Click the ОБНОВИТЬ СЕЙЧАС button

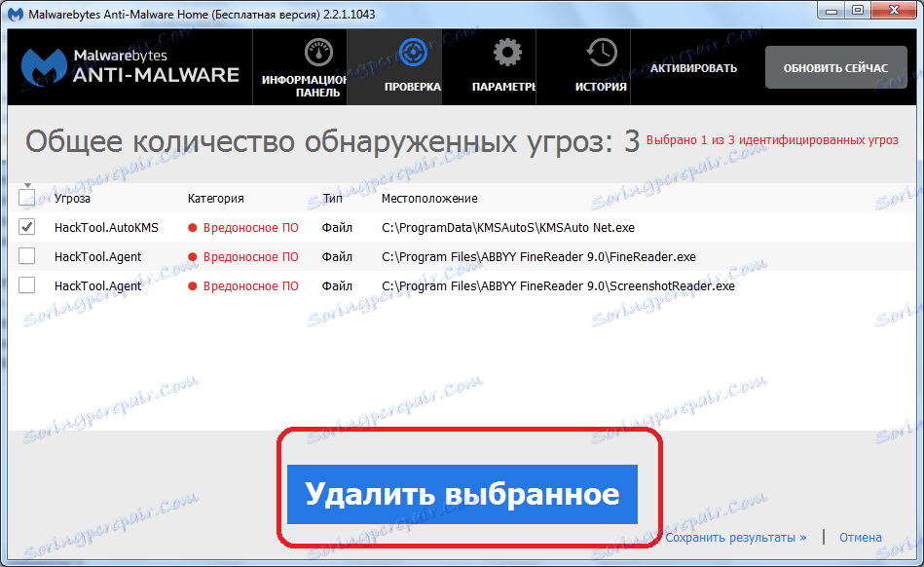(x=835, y=66)
